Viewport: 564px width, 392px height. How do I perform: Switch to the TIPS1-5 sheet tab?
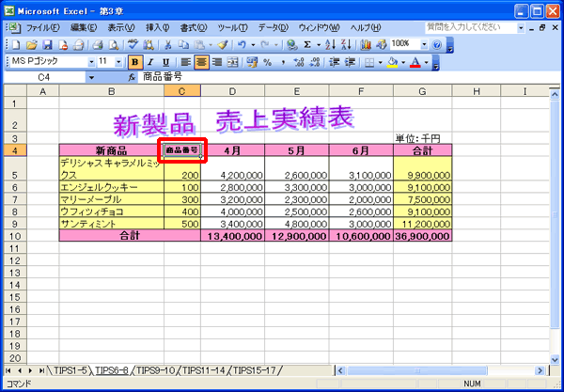pyautogui.click(x=70, y=370)
